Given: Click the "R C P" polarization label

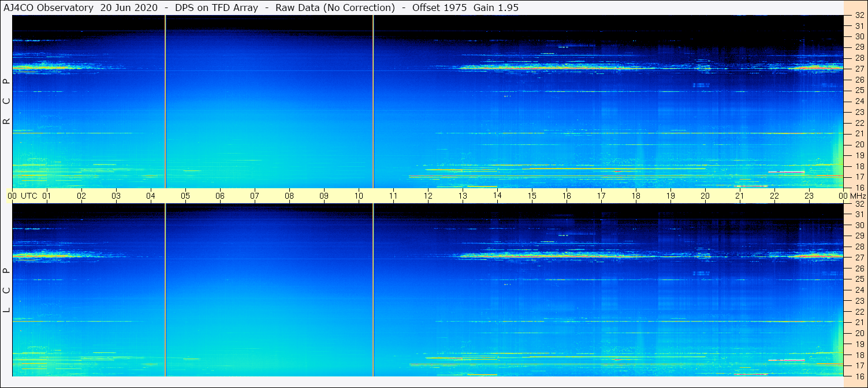Looking at the screenshot, I should (7, 102).
